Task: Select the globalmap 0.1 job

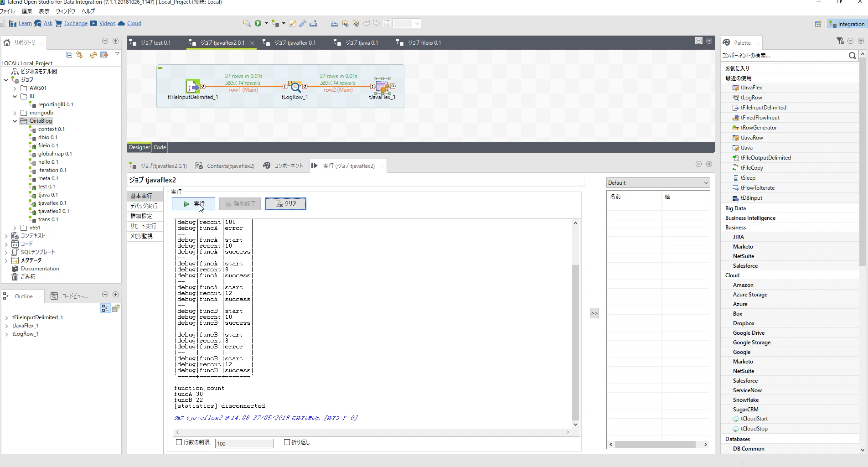Action: tap(51, 154)
